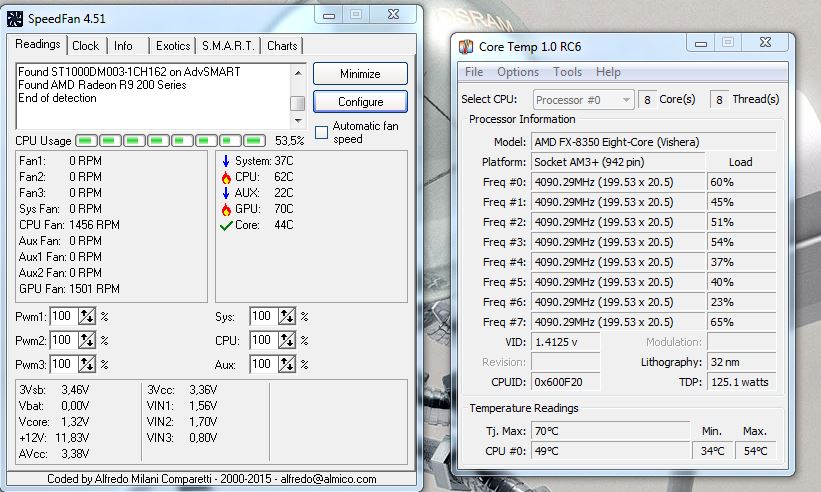Enable the Automatic fan speed checkbox

[321, 132]
